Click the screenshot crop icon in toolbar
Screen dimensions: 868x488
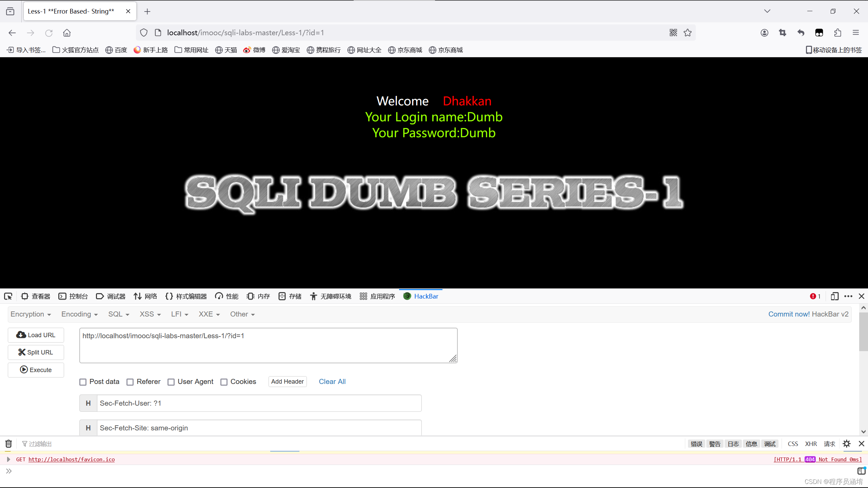783,33
